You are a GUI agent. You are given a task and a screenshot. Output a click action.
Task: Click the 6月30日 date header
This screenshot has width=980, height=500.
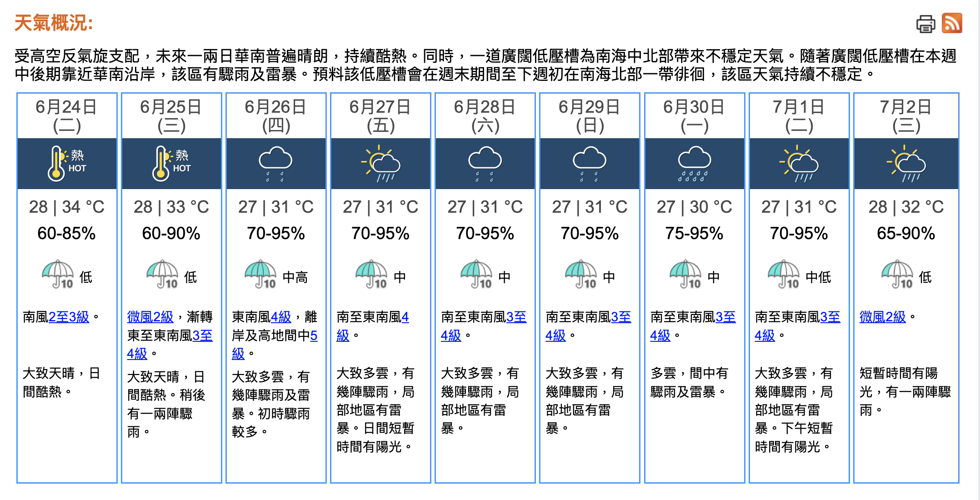pos(694,107)
